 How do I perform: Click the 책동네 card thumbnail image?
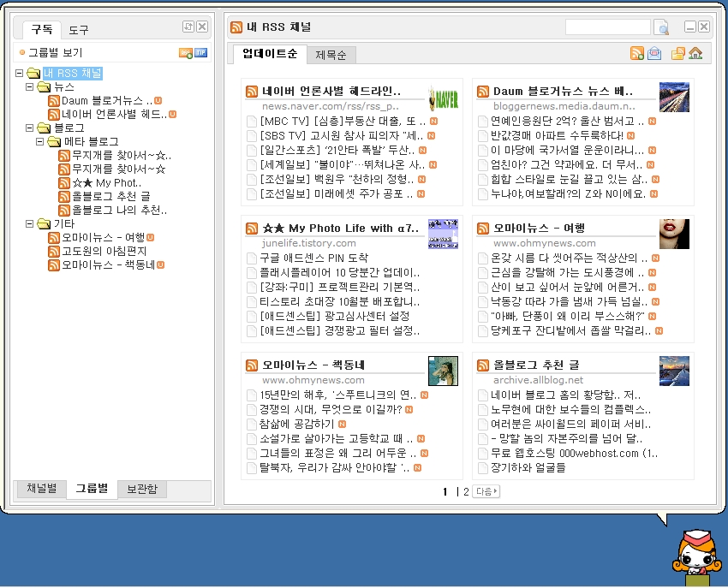pyautogui.click(x=443, y=371)
